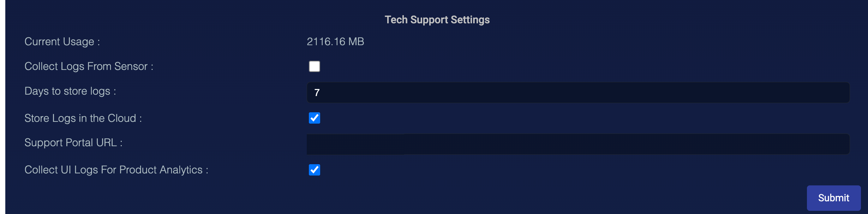Click the masked left part of Support Portal URL
868x214 pixels.
click(x=355, y=144)
